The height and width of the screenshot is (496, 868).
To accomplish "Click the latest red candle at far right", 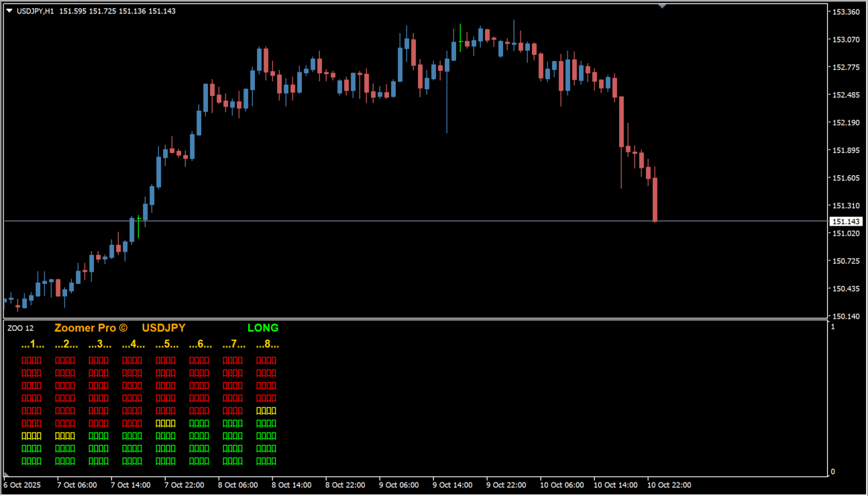I will pyautogui.click(x=655, y=199).
